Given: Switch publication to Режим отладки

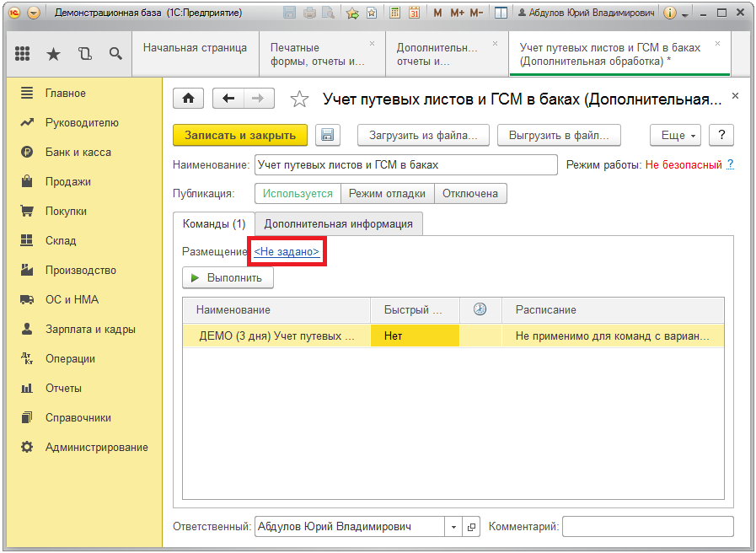Looking at the screenshot, I should [387, 194].
